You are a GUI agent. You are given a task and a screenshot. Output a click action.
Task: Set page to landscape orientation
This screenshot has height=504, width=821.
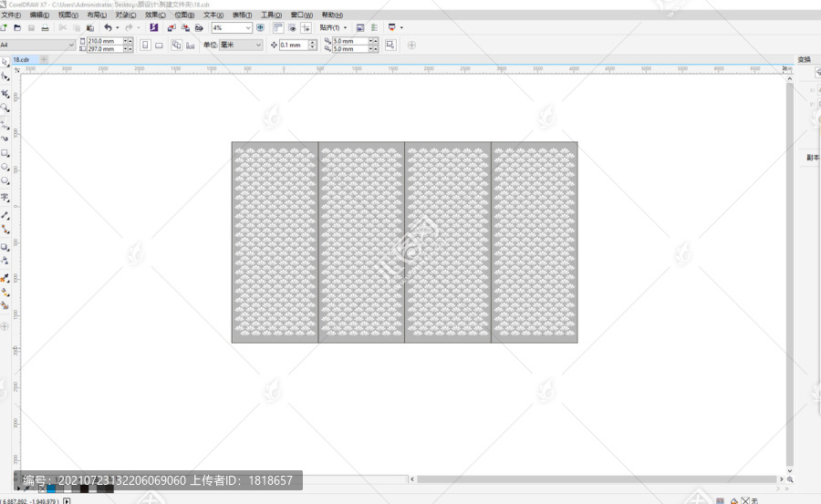coord(159,45)
